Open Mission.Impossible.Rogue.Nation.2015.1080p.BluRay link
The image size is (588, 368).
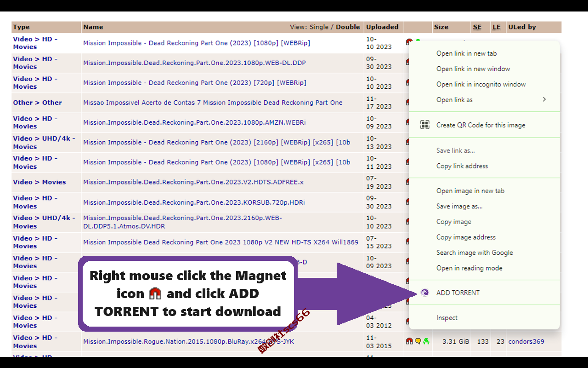[188, 342]
